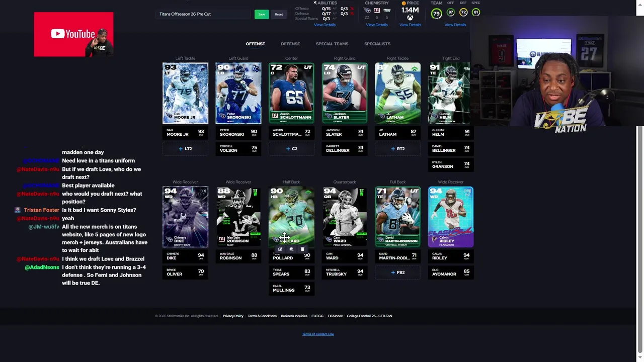Click the 79 overall team rating circle

[x=436, y=14]
